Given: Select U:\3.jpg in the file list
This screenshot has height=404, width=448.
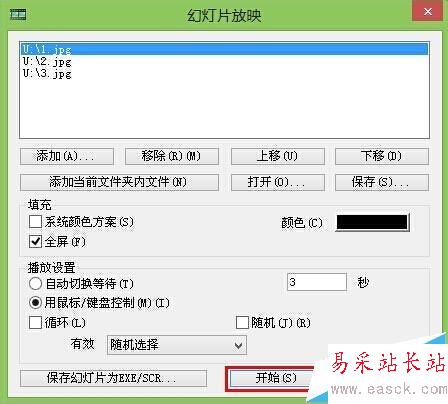Looking at the screenshot, I should coord(224,73).
